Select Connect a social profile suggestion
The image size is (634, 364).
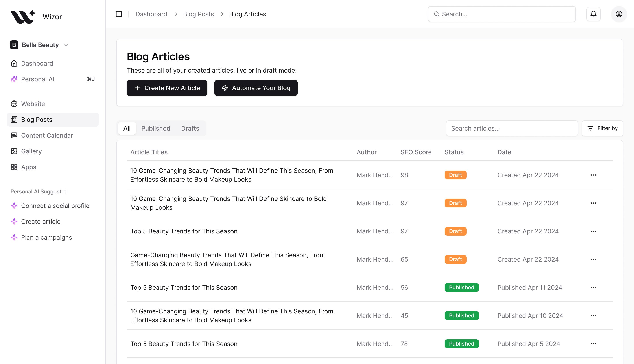(55, 206)
